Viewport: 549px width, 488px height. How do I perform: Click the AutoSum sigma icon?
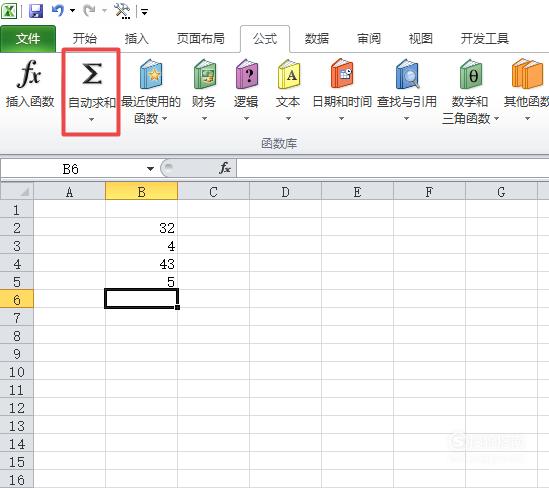point(92,74)
